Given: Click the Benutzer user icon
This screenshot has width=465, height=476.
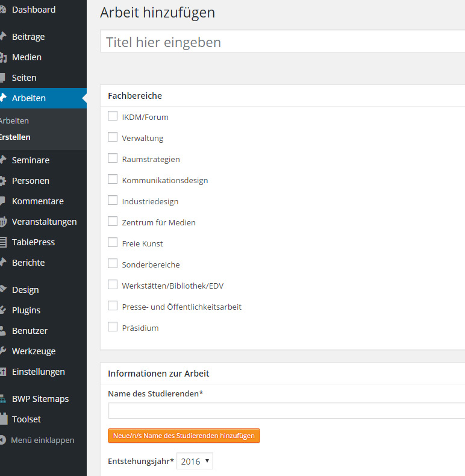Looking at the screenshot, I should point(2,331).
